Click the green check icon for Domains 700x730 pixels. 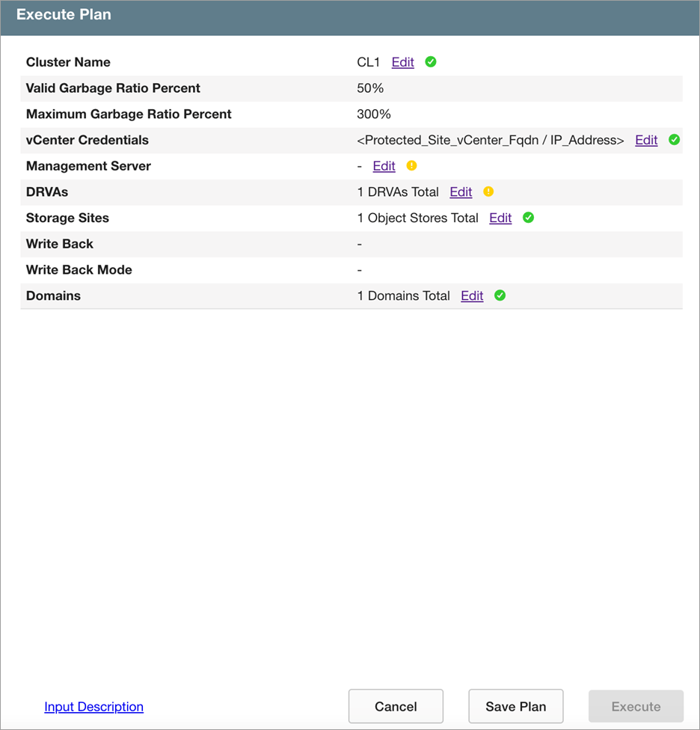pos(500,295)
